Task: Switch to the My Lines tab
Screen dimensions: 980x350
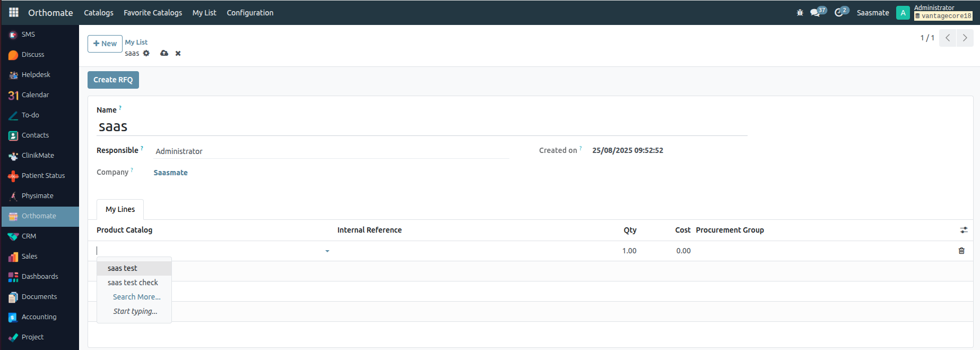Action: pyautogui.click(x=120, y=209)
